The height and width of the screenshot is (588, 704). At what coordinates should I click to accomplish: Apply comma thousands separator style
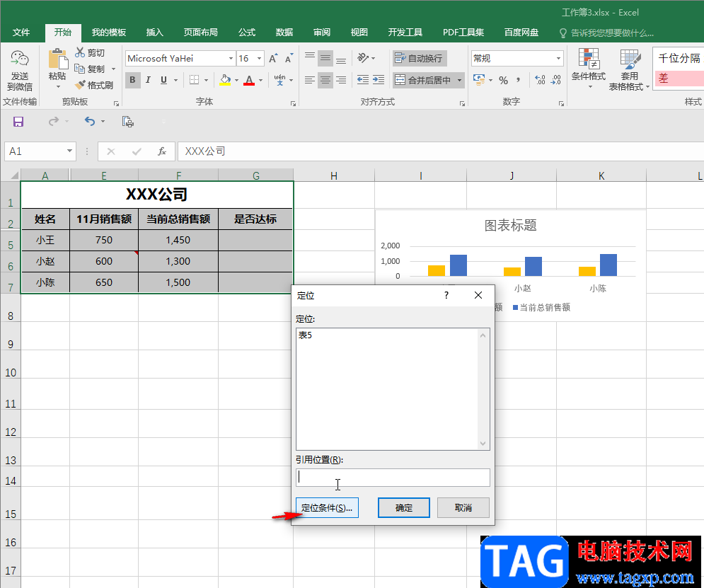pos(519,80)
